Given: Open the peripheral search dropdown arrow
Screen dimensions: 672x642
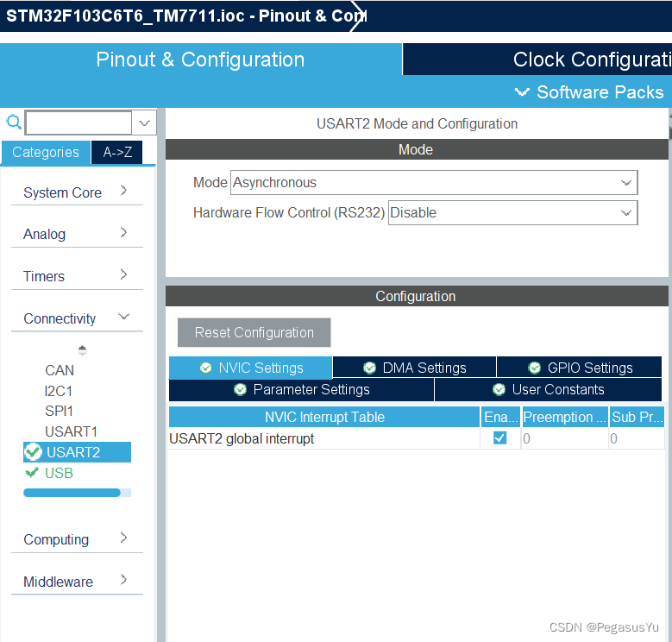Looking at the screenshot, I should tap(144, 123).
